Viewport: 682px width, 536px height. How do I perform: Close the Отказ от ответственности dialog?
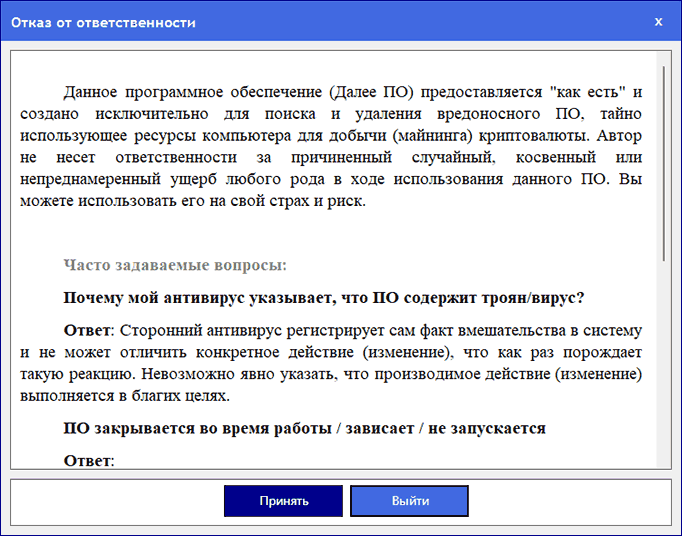pos(658,22)
